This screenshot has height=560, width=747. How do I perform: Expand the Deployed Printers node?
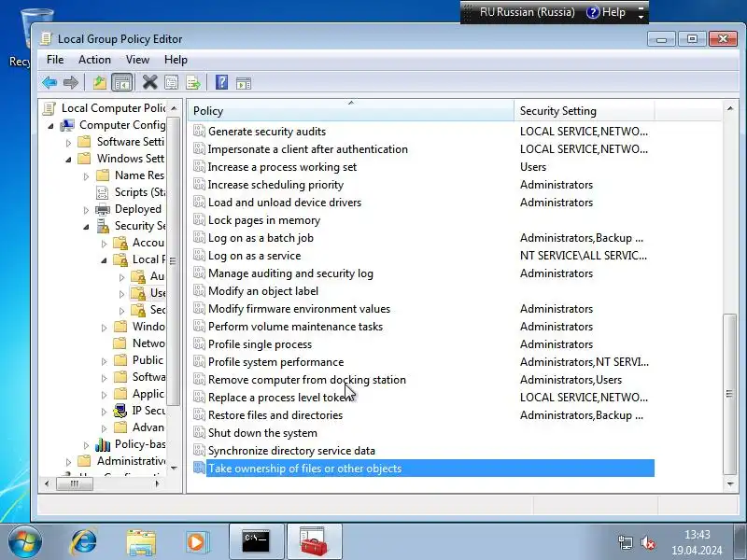(86, 210)
